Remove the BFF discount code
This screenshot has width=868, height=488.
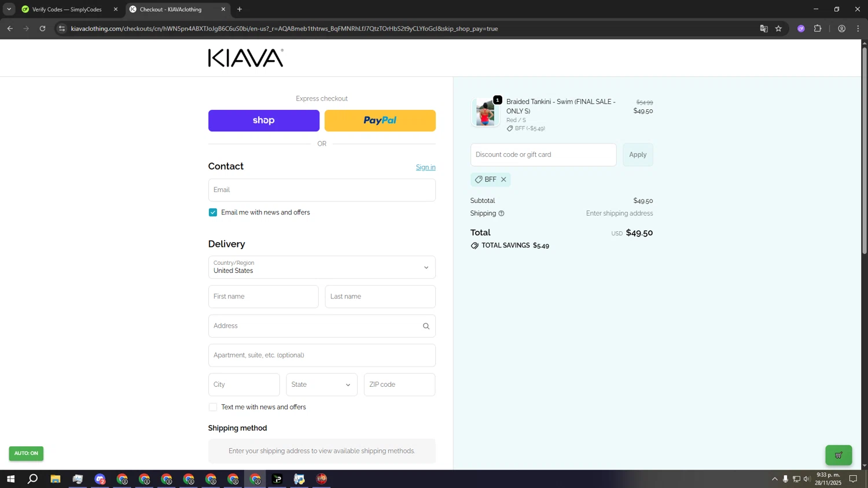click(503, 180)
